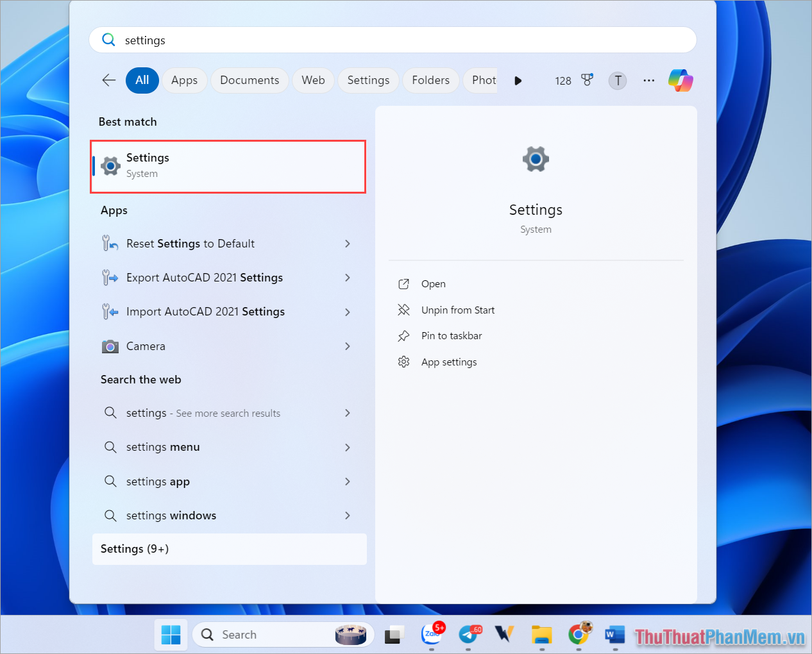The width and height of the screenshot is (812, 654).
Task: Select 'settings app' web suggestion text
Action: 158,482
